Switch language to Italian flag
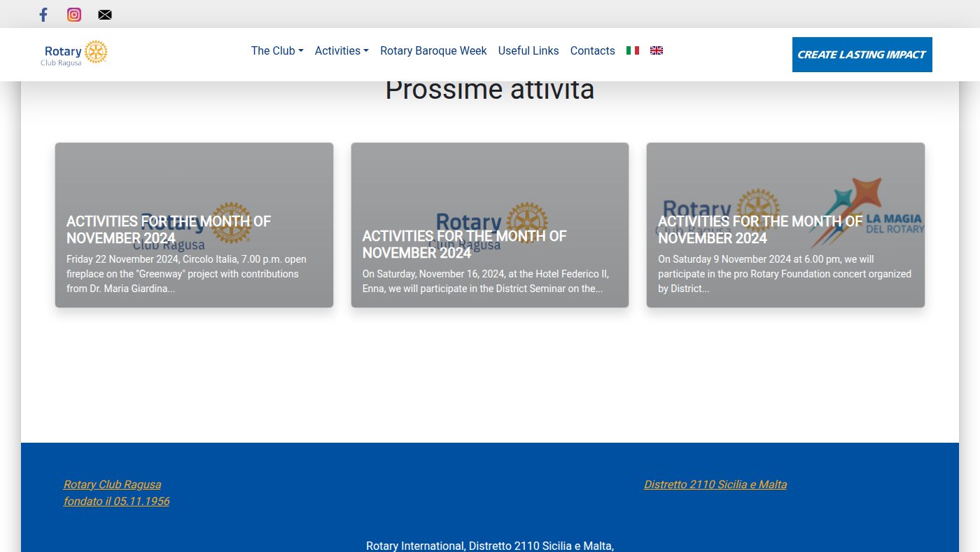The height and width of the screenshot is (552, 980). coord(633,50)
